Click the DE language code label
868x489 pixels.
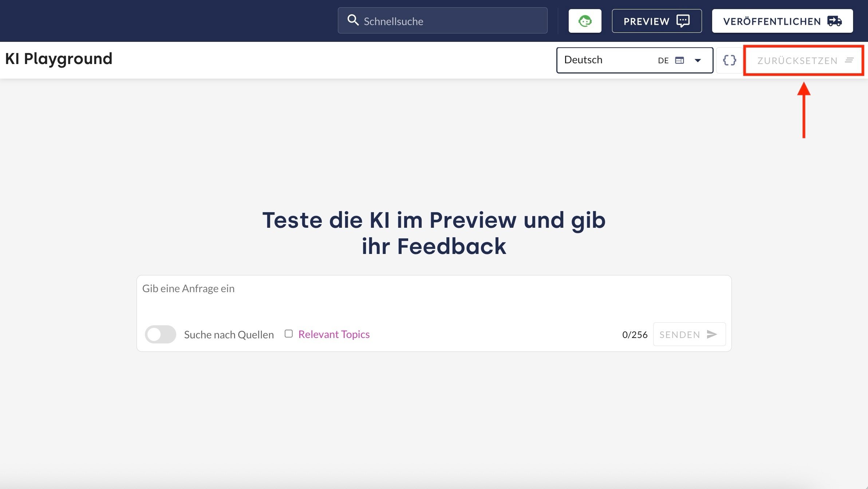663,61
